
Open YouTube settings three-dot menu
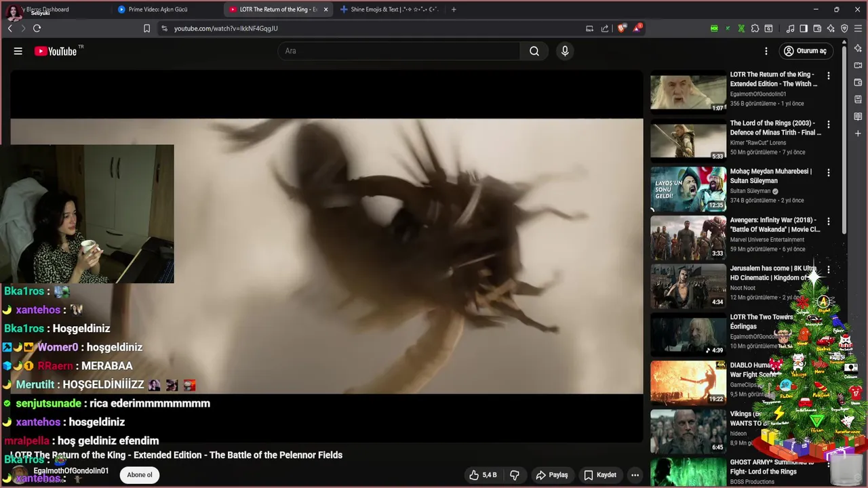point(766,51)
